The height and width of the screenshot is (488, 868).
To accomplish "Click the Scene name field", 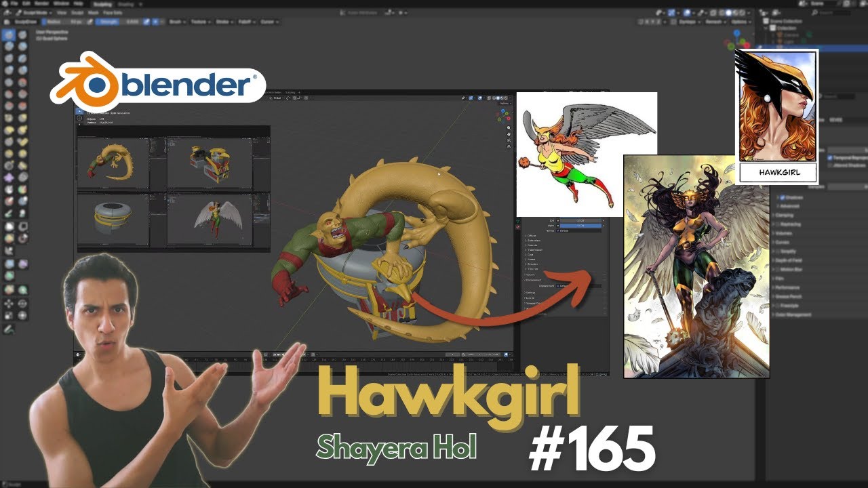I will tap(824, 3).
